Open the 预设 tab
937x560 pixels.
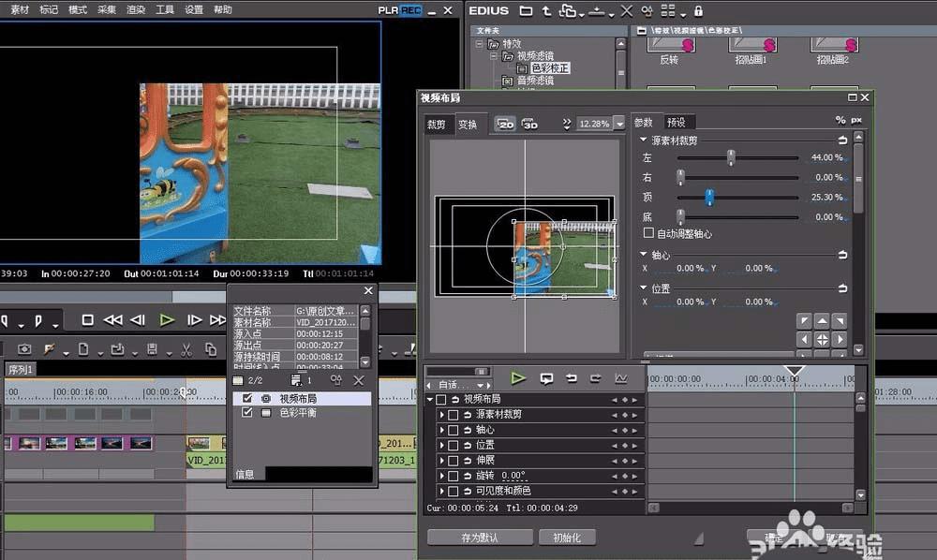coord(676,122)
